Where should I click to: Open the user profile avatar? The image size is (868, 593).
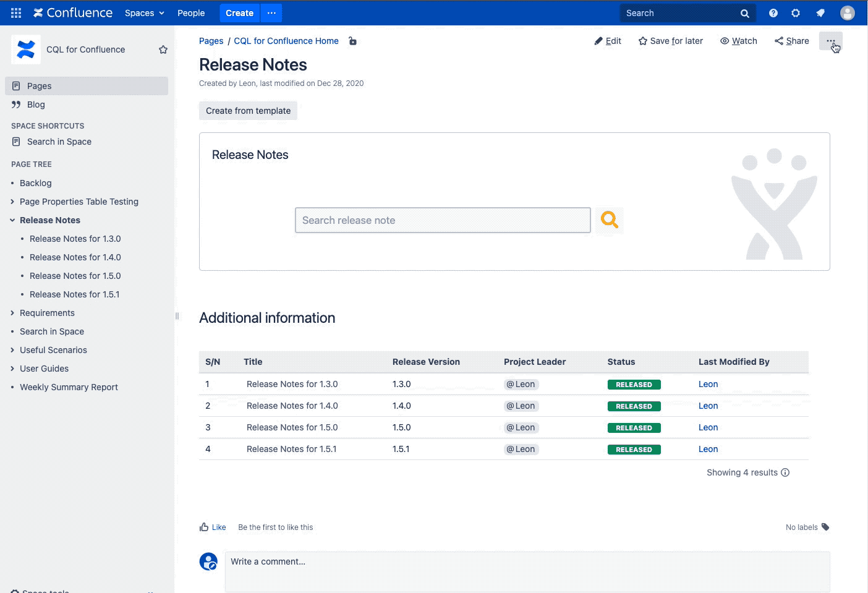847,13
